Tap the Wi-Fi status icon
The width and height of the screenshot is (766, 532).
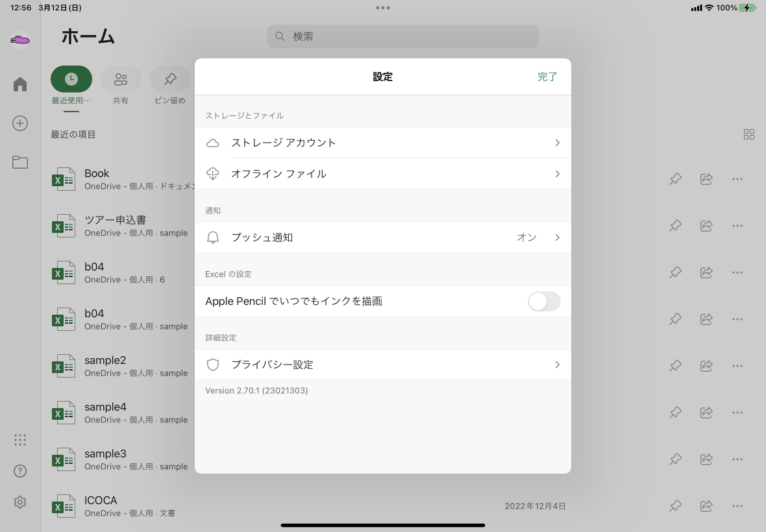pos(709,8)
